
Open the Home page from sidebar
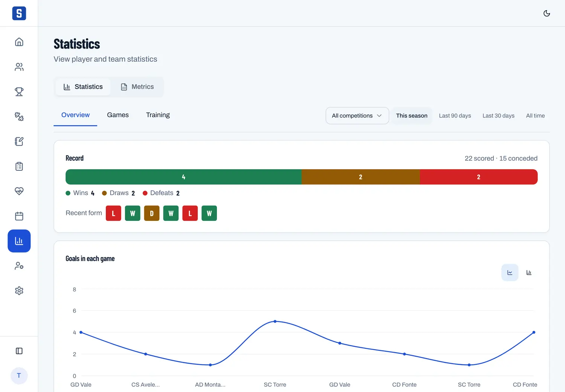coord(19,42)
